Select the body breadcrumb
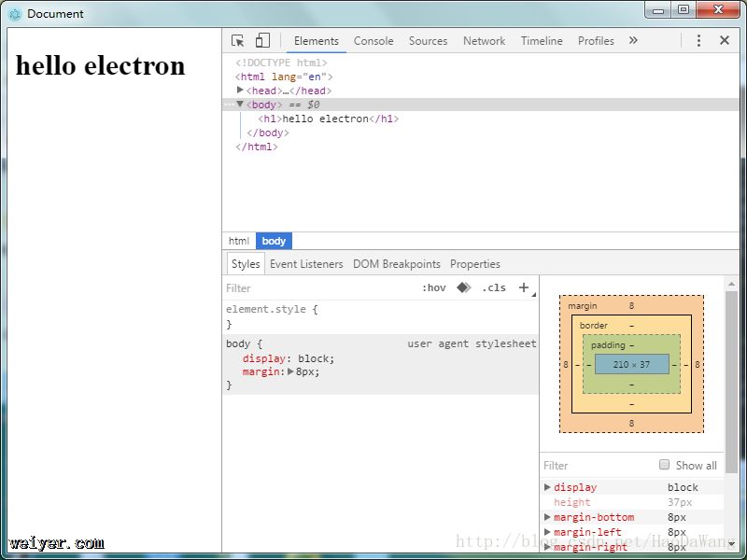 pyautogui.click(x=274, y=241)
